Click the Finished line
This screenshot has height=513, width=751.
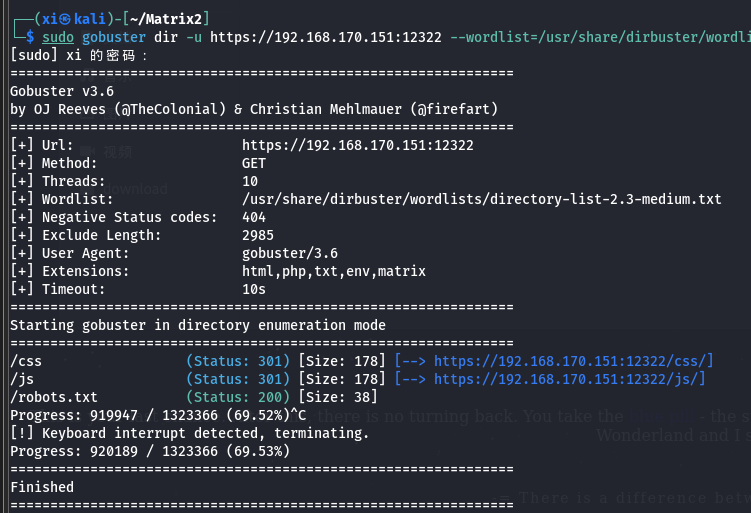pos(42,487)
